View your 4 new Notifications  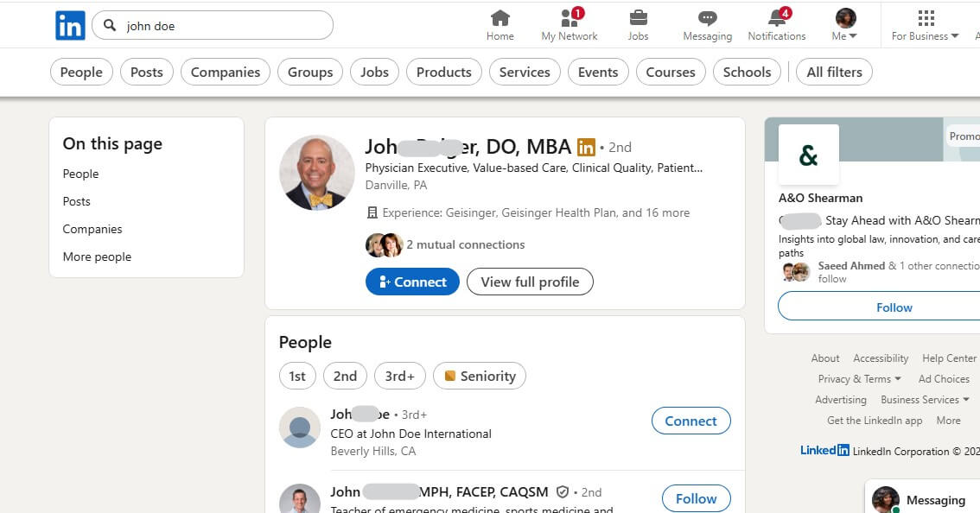[775, 23]
